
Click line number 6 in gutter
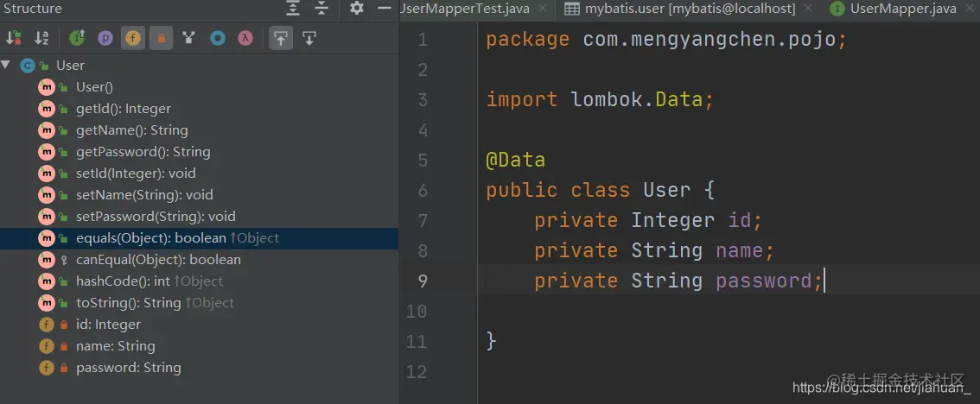(x=423, y=190)
